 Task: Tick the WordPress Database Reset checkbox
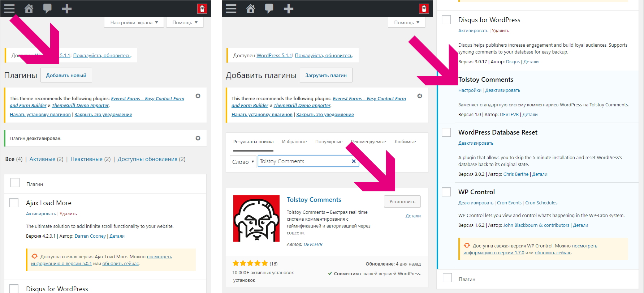[x=446, y=132]
